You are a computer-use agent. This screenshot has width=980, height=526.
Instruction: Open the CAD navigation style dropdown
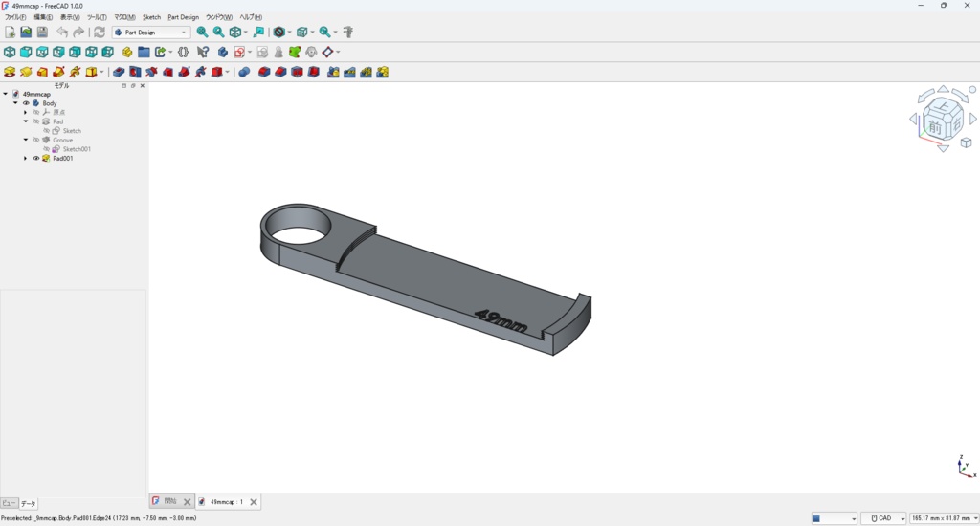[x=883, y=518]
